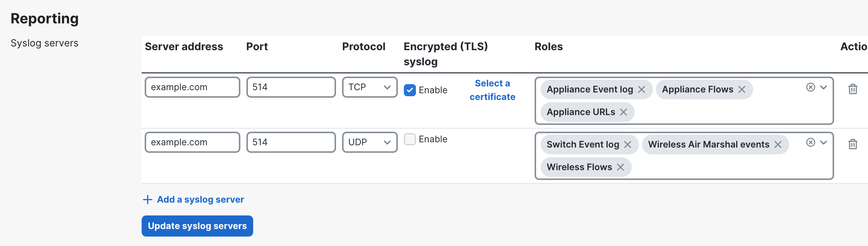
Task: Open the TCP protocol dropdown
Action: click(x=370, y=87)
